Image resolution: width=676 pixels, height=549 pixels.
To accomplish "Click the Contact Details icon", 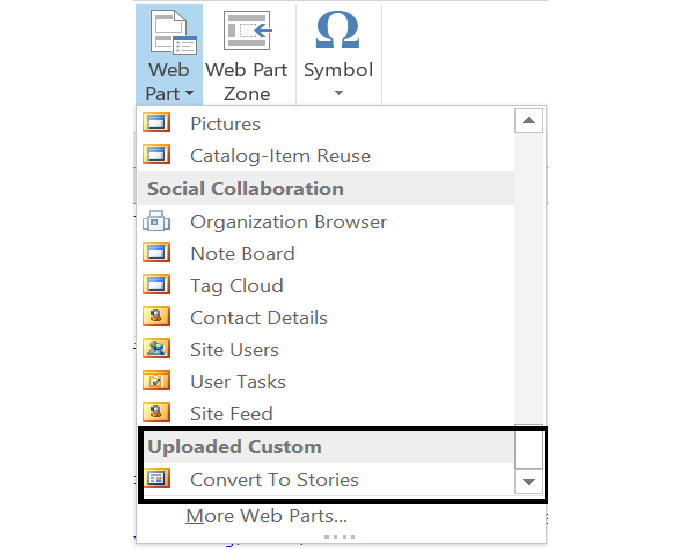I will click(156, 317).
